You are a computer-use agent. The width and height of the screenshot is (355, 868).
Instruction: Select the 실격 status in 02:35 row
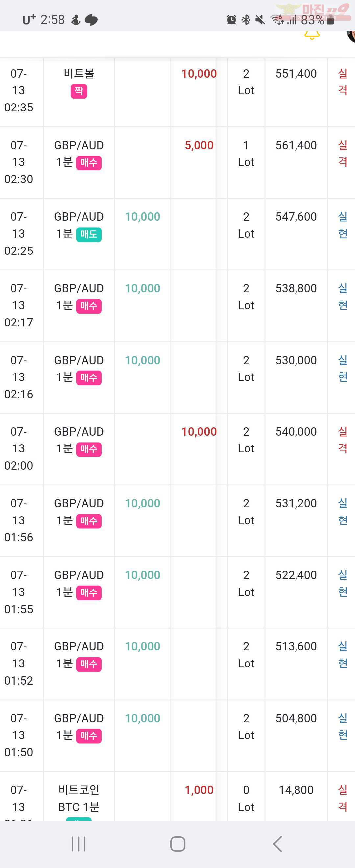pos(343,82)
